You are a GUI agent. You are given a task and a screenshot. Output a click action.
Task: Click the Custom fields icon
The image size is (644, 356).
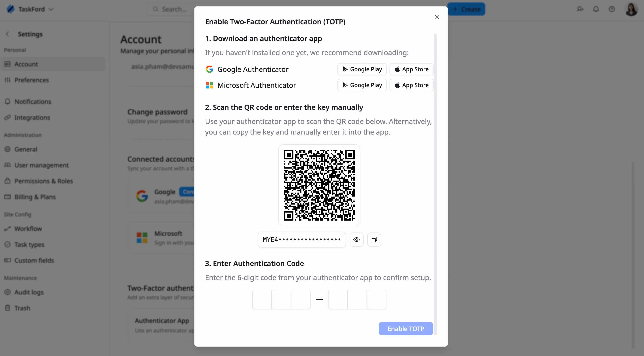(7, 260)
